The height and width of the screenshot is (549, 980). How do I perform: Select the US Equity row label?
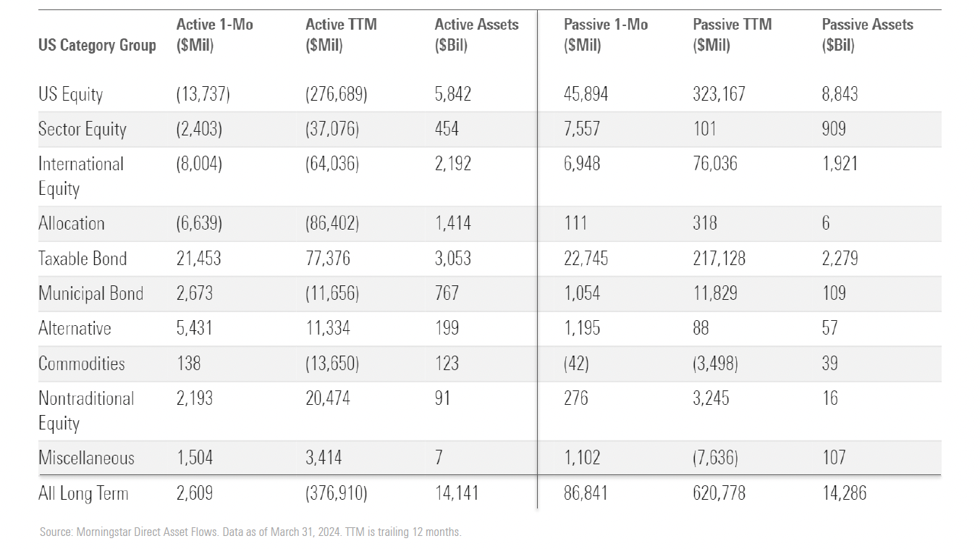tap(71, 94)
